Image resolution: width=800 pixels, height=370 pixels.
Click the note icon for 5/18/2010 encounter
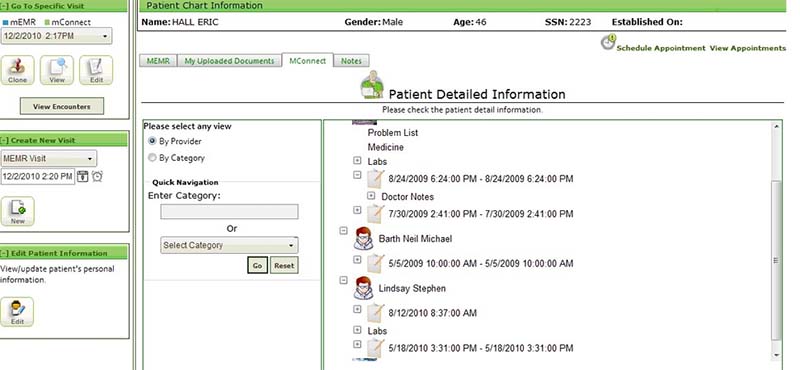click(376, 348)
